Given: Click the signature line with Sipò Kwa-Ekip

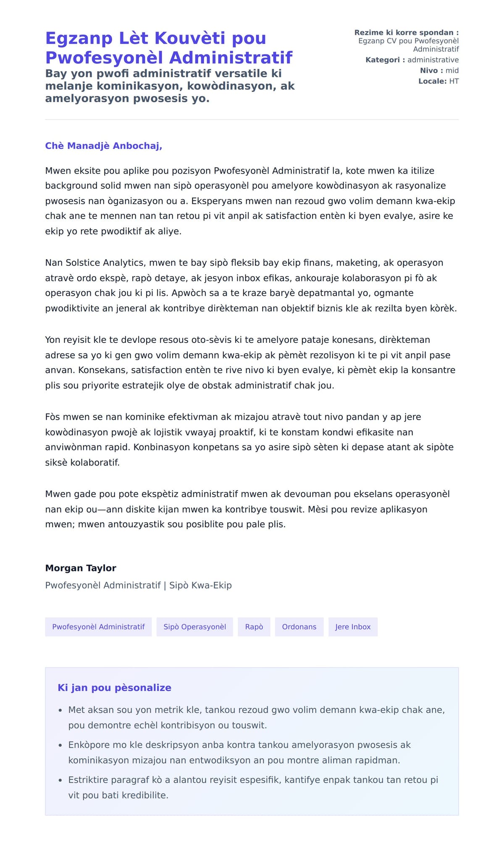Looking at the screenshot, I should (138, 585).
